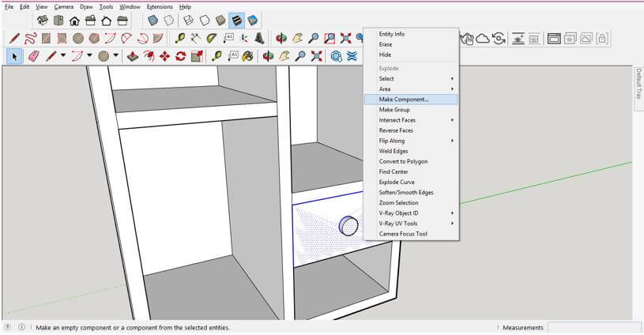Screen dimensions: 644x335
Task: Open the Line tool dropdown arrow
Action: pos(63,55)
